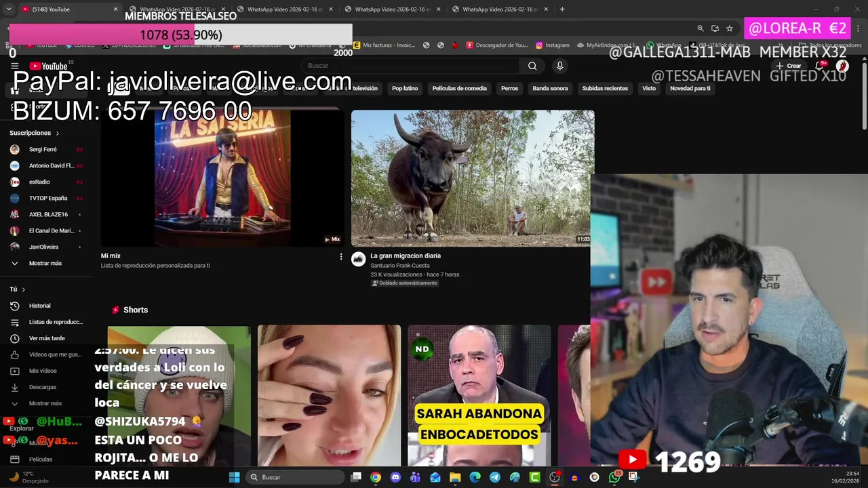Open the three-dot menu for Mi mix
Screen dimensions: 868x488
(341, 256)
